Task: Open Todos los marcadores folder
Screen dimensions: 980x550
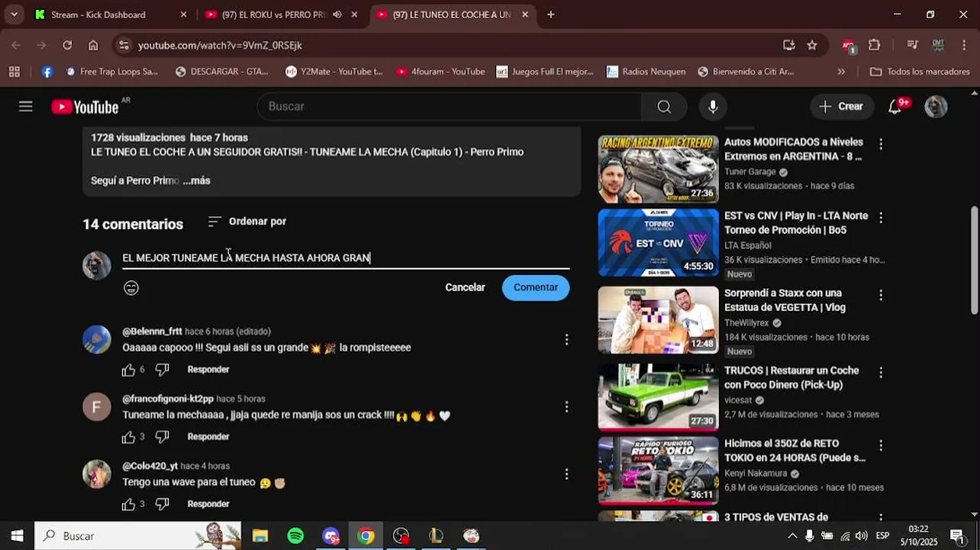Action: coord(920,72)
